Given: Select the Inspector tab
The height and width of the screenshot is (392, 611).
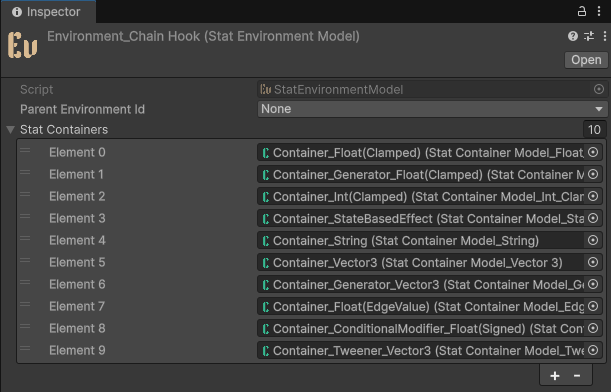Looking at the screenshot, I should tap(47, 12).
